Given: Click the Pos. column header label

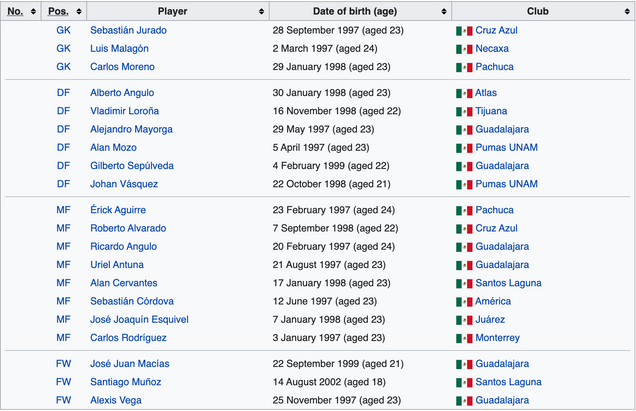Looking at the screenshot, I should pos(58,11).
